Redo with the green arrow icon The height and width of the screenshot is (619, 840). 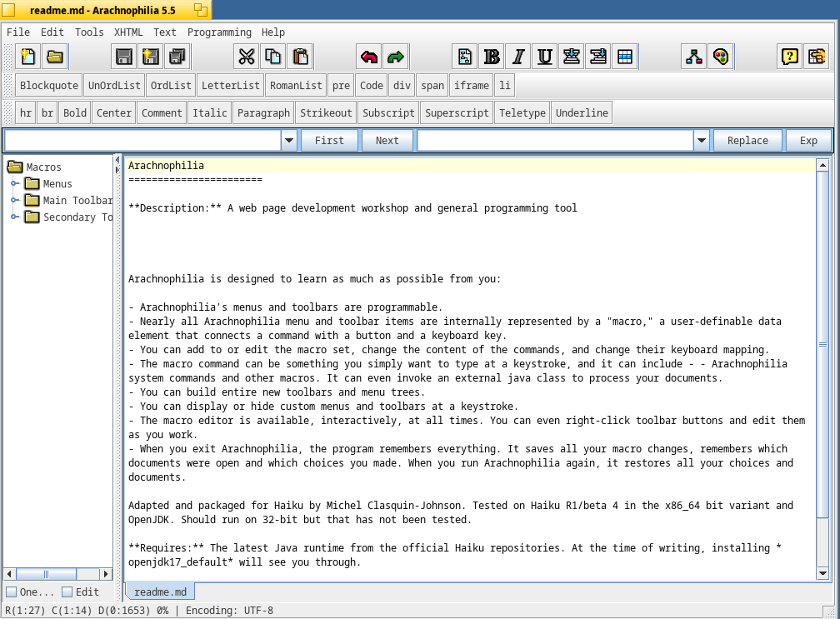tap(396, 57)
